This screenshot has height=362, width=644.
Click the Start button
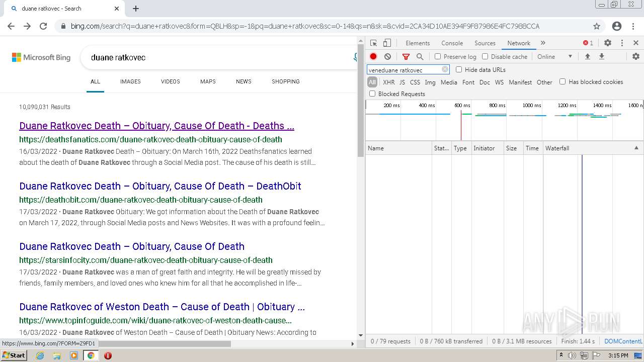pos(14,355)
